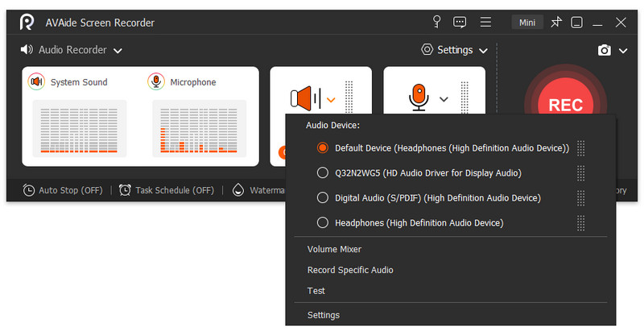This screenshot has width=644, height=332.
Task: Click the AVAide logo icon
Action: 27,23
